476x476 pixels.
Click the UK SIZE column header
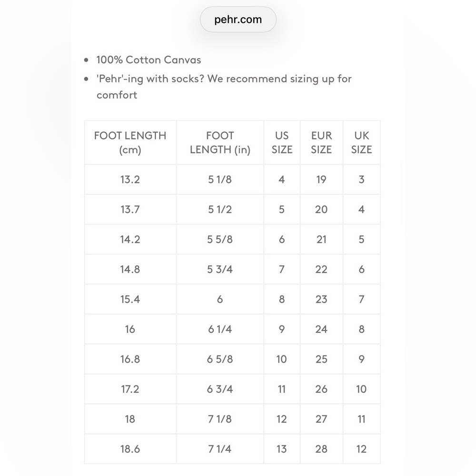pyautogui.click(x=362, y=142)
